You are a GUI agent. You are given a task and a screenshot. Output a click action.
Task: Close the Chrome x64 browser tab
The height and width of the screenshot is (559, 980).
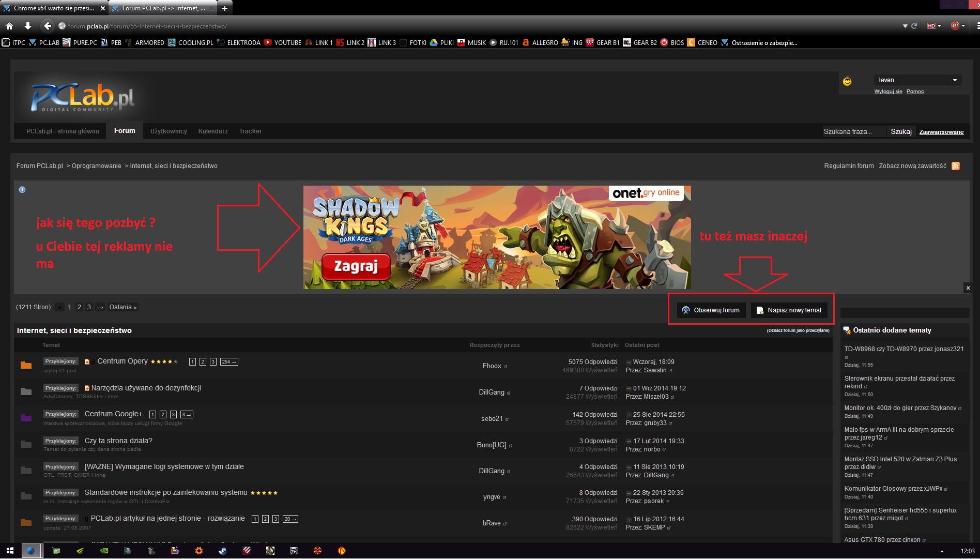(x=102, y=8)
